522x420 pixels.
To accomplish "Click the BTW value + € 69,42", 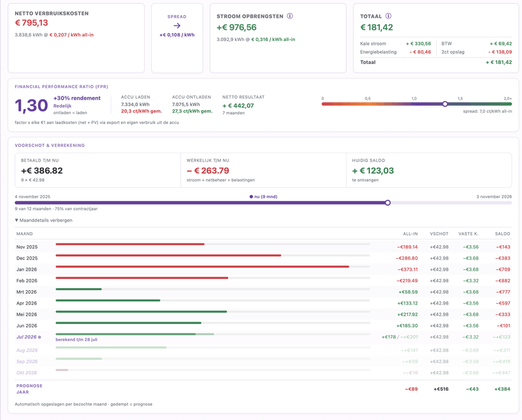I will click(500, 44).
